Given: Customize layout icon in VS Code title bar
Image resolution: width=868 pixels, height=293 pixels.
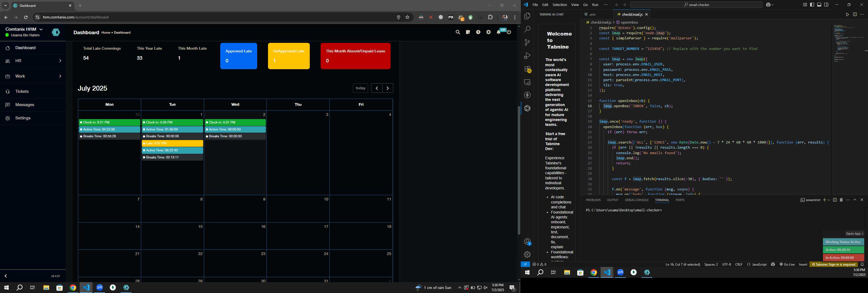Looking at the screenshot, I should pos(805,5).
